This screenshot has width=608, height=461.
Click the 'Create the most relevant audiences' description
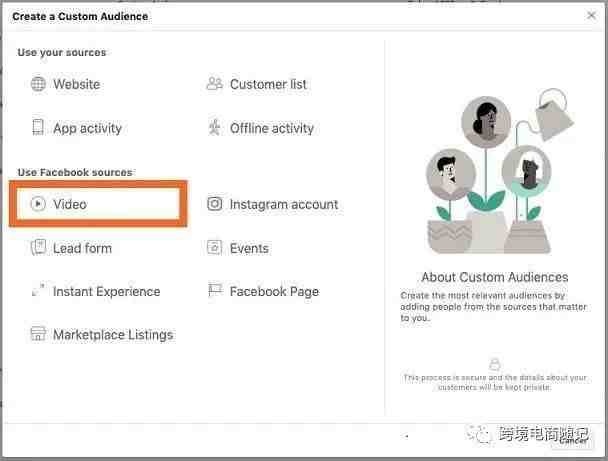coord(494,306)
